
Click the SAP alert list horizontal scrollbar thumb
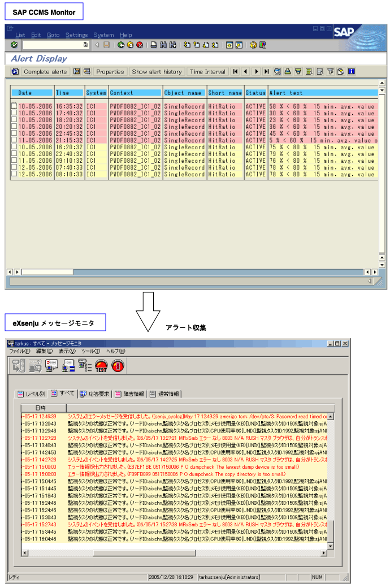tap(47, 272)
